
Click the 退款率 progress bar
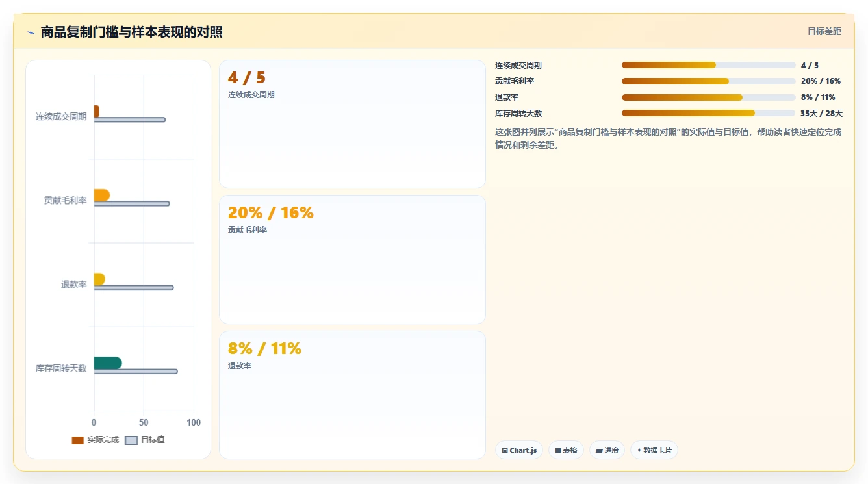708,97
